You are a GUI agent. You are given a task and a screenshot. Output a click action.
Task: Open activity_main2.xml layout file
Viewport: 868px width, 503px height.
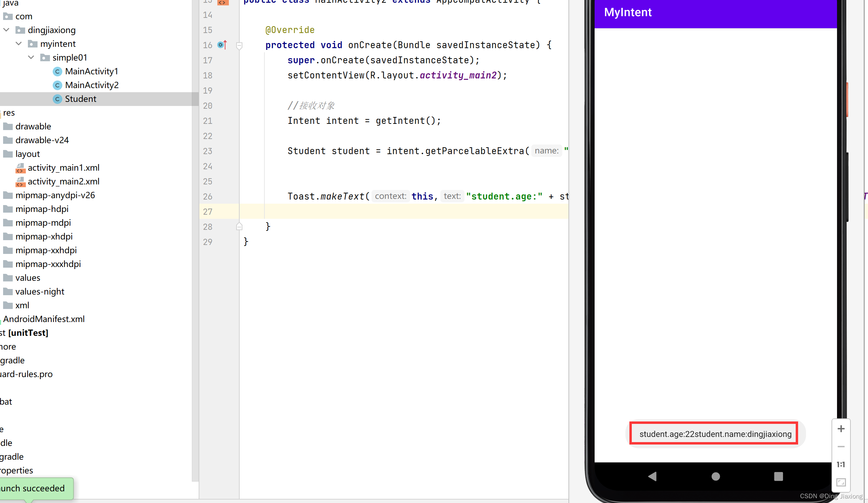63,181
